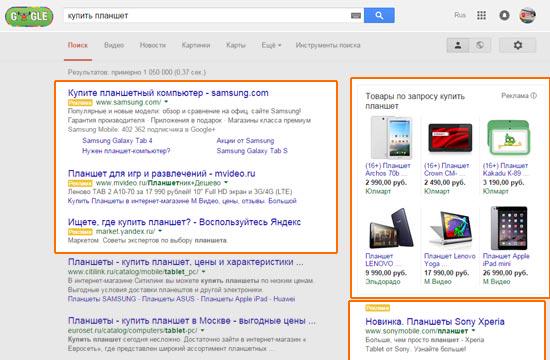Open Инструменты поиска
Image resolution: width=550 pixels, height=360 pixels.
point(328,45)
